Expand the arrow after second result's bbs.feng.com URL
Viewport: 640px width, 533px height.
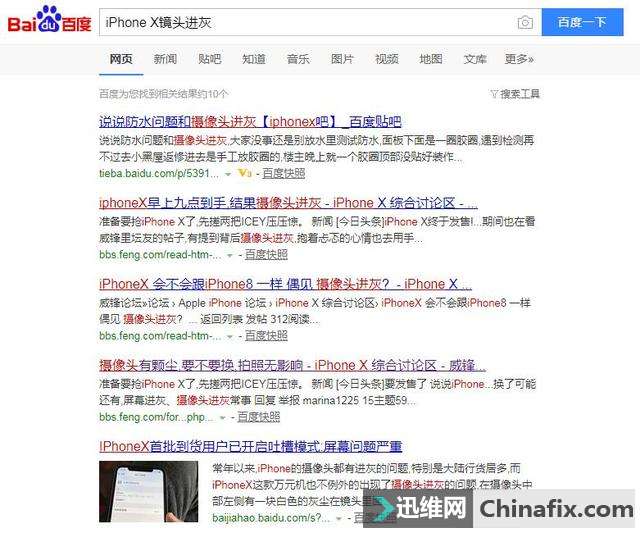coord(230,255)
